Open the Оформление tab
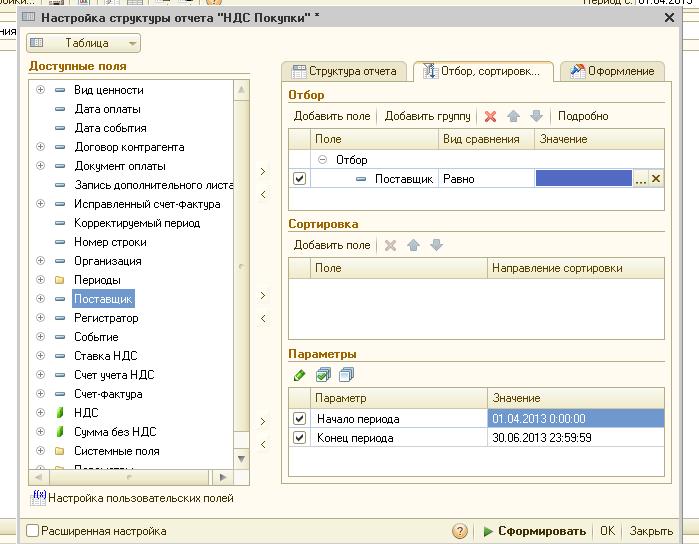Image resolution: width=699 pixels, height=544 pixels. (612, 71)
